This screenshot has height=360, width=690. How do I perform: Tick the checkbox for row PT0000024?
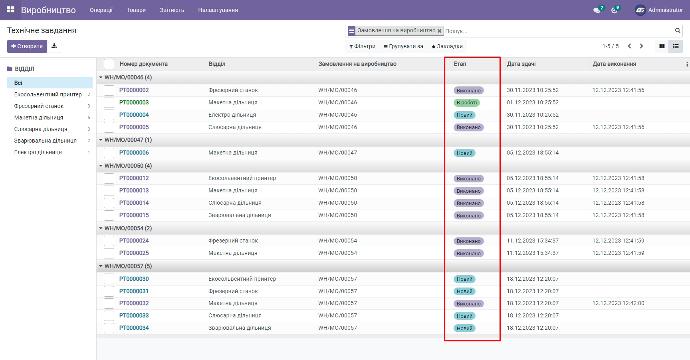coord(109,241)
